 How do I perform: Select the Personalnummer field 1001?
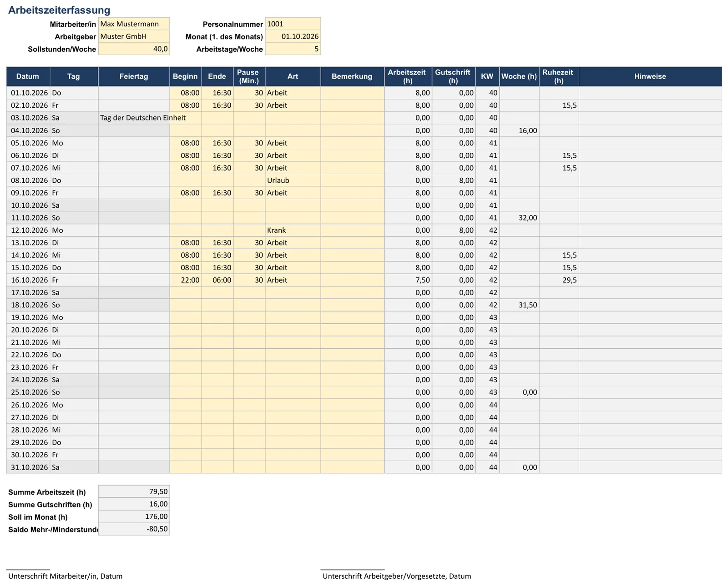pos(293,24)
